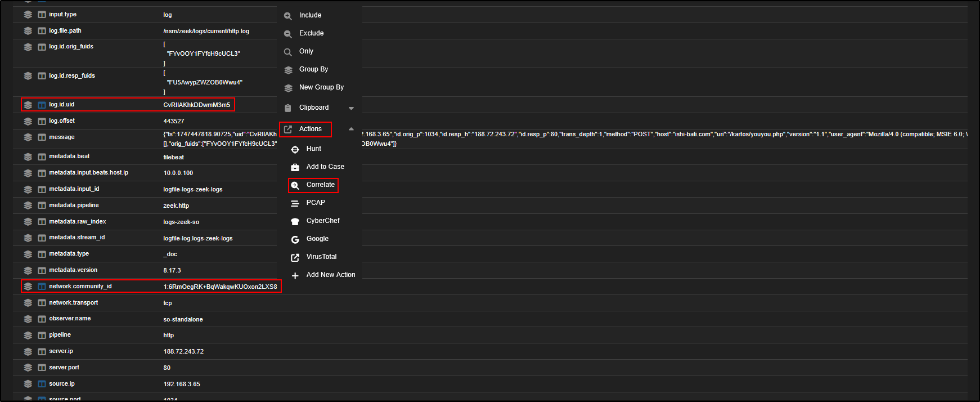Select the Only filter option
This screenshot has width=980, height=402.
(x=306, y=51)
